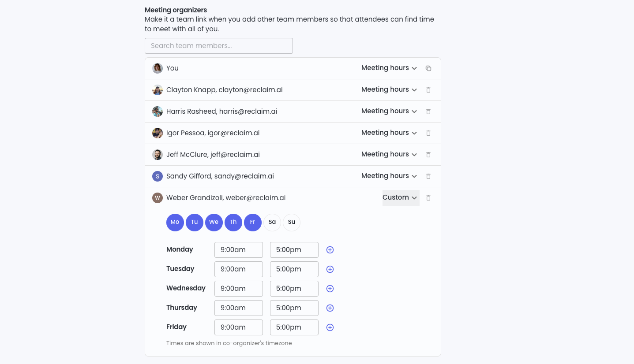
Task: Remove Igor Pessoa from meeting organizers
Action: [x=428, y=133]
